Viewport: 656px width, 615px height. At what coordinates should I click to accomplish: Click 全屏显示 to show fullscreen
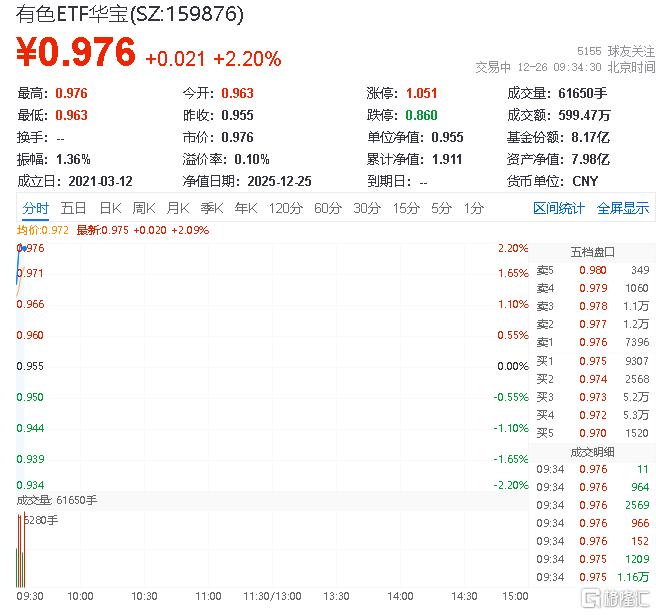(x=622, y=208)
